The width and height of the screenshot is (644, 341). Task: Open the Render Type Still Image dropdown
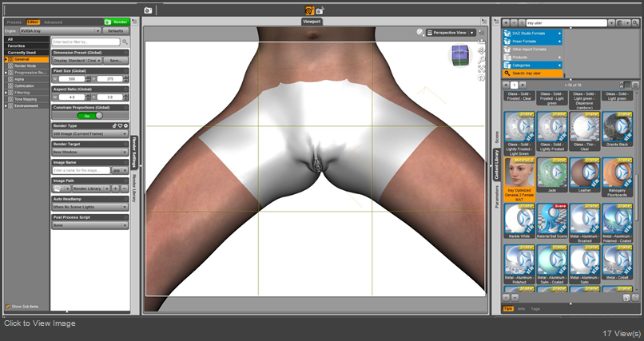[90, 134]
